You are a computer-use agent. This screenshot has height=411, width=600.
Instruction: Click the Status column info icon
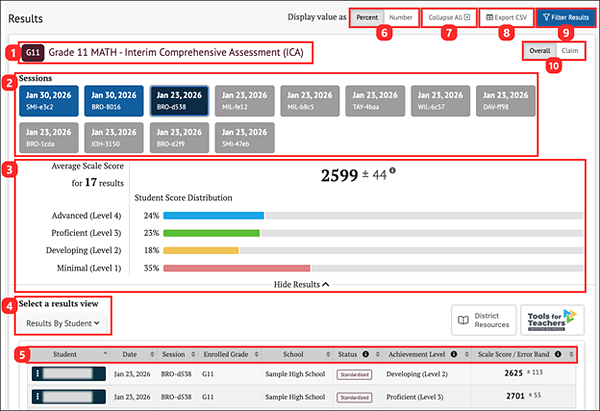(365, 354)
